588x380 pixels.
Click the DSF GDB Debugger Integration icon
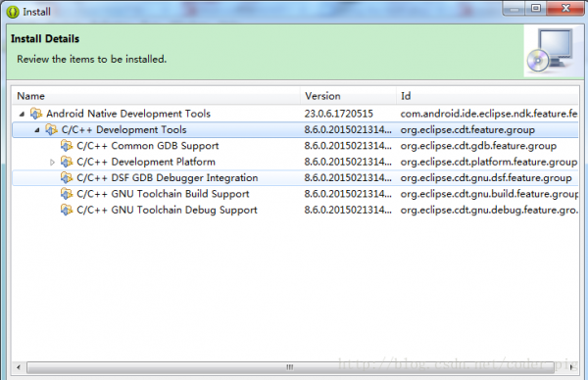coord(67,177)
